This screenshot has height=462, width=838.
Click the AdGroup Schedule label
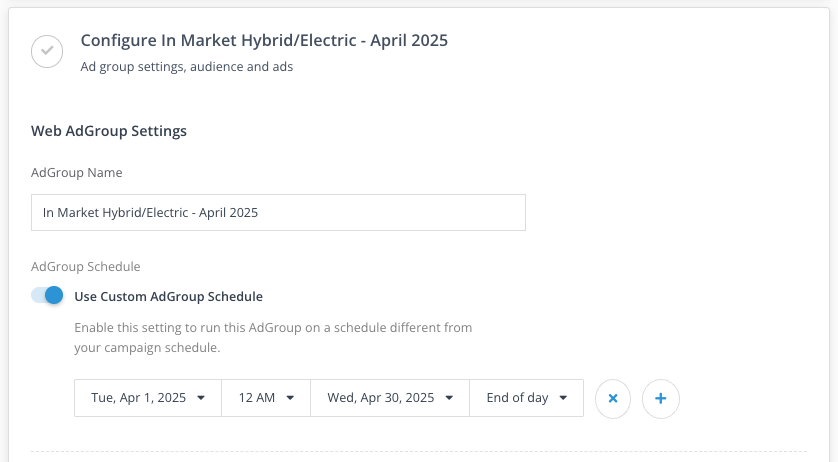tap(86, 267)
